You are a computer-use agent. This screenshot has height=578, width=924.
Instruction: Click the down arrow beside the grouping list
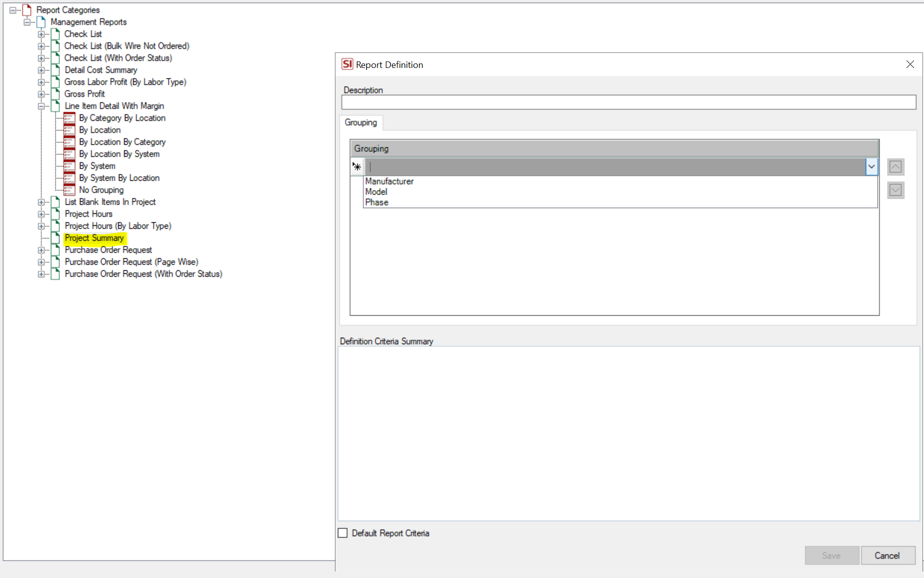[x=896, y=190]
